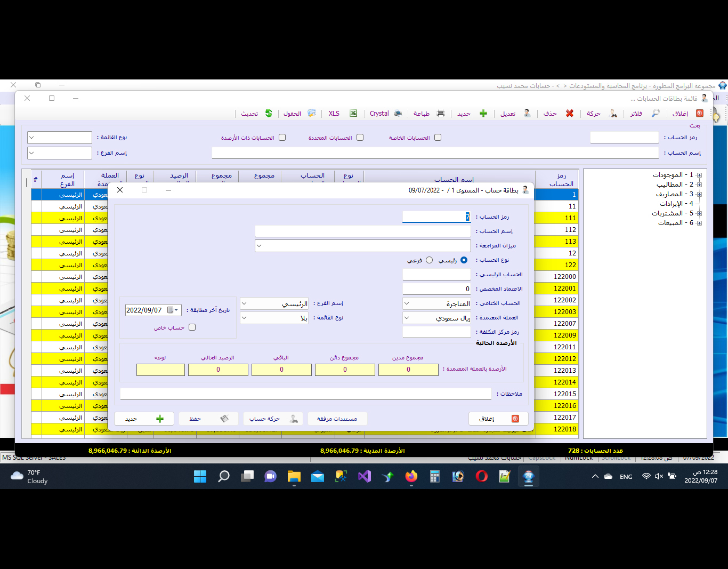
Task: Open the ميزان المراجعة dropdown
Action: [x=259, y=246]
